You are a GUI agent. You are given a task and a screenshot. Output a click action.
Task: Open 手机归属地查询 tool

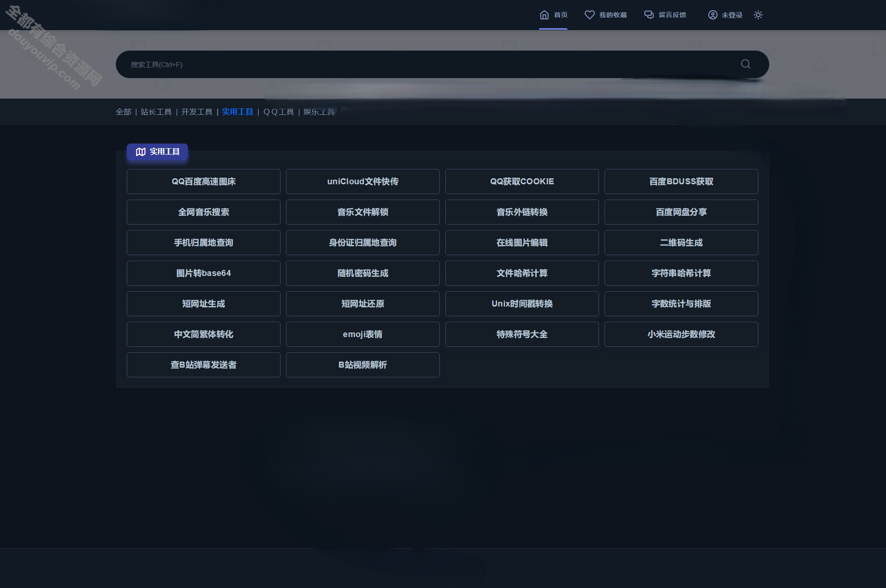(x=204, y=243)
